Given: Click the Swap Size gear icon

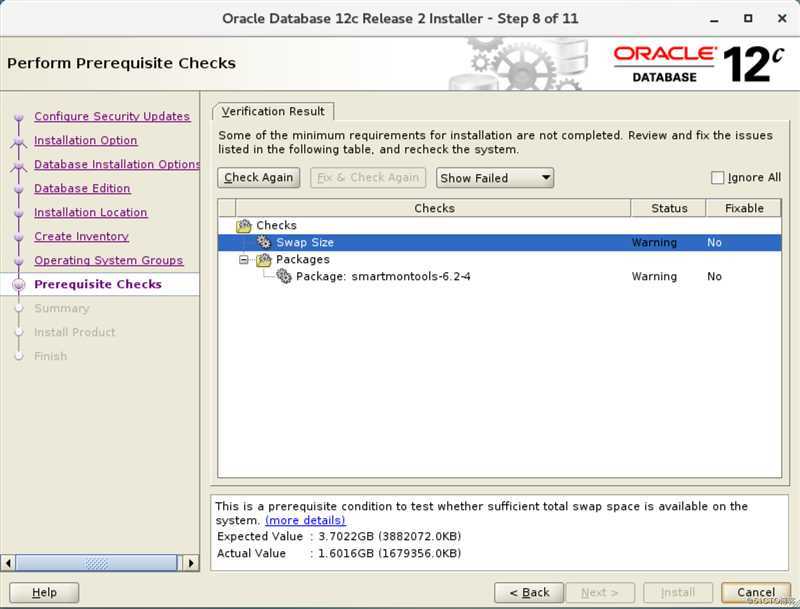Looking at the screenshot, I should pyautogui.click(x=264, y=242).
